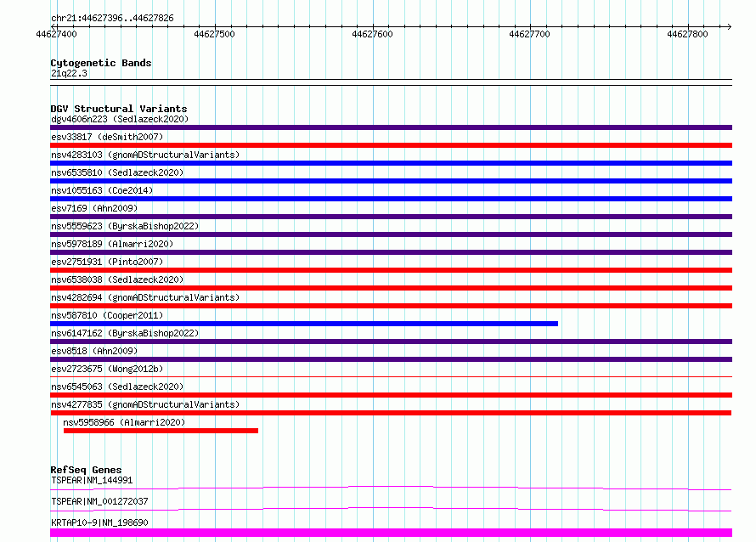
Task: Click the shorter blue bar under nsv587810
Action: click(x=304, y=324)
